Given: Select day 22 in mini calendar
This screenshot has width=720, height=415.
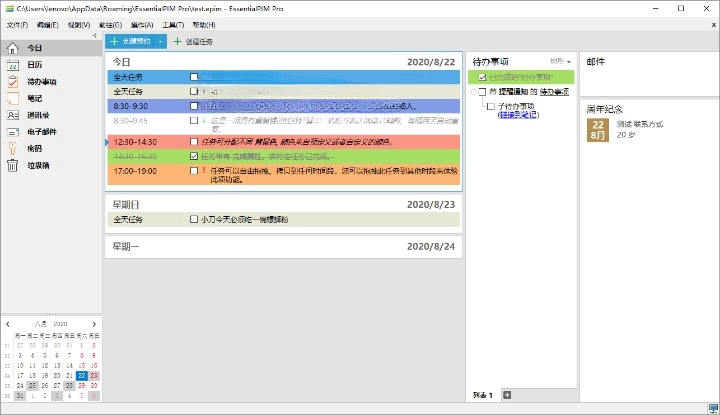Looking at the screenshot, I should pos(82,376).
